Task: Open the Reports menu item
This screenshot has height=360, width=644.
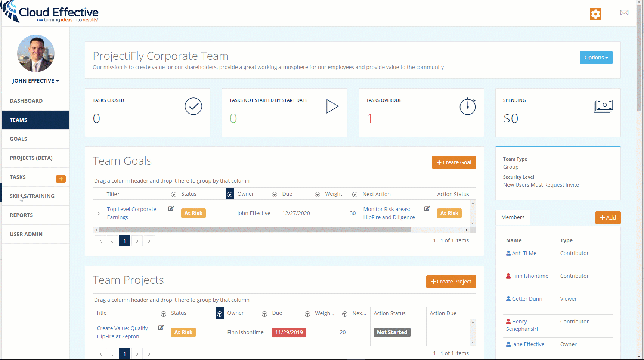Action: pyautogui.click(x=21, y=215)
